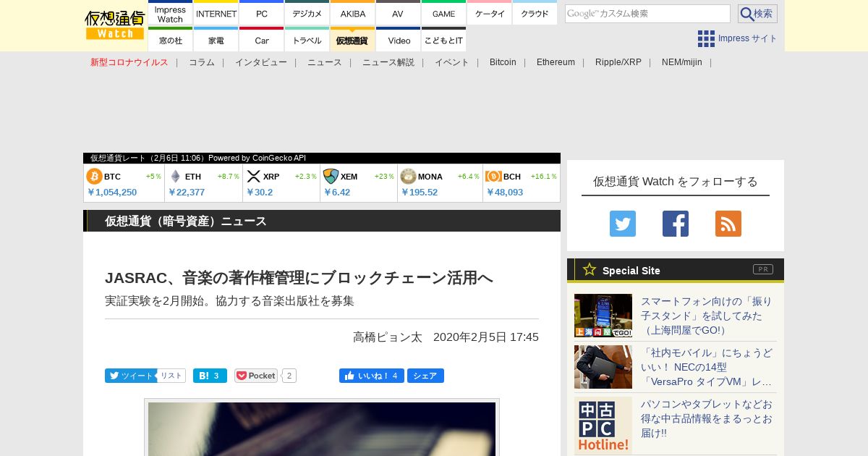
Task: Click MONA price ¥195.52
Action: point(420,193)
